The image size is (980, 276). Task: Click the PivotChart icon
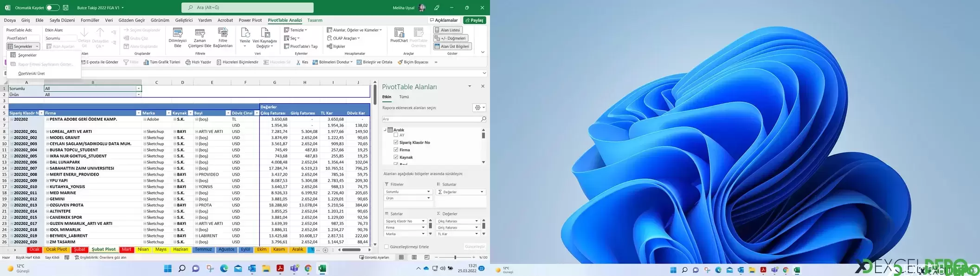pos(399,33)
